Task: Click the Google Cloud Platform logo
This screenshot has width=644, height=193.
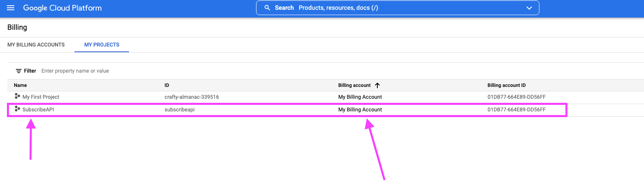Action: click(62, 8)
